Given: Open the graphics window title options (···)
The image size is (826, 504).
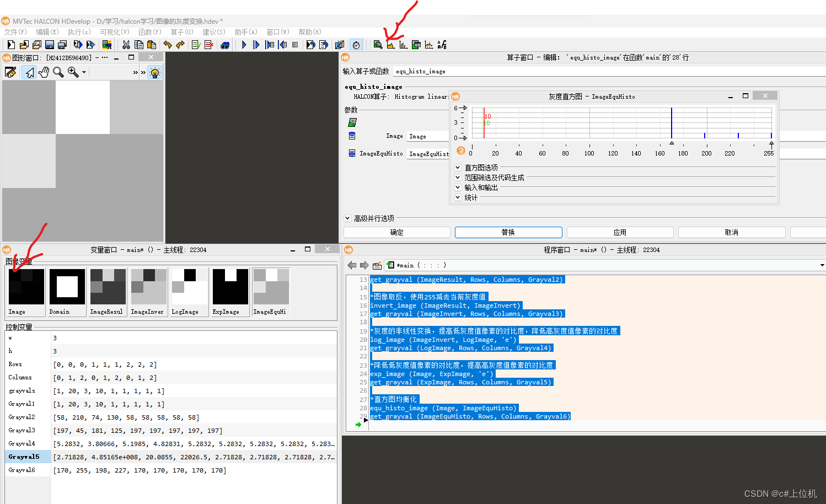Looking at the screenshot, I should tap(105, 57).
